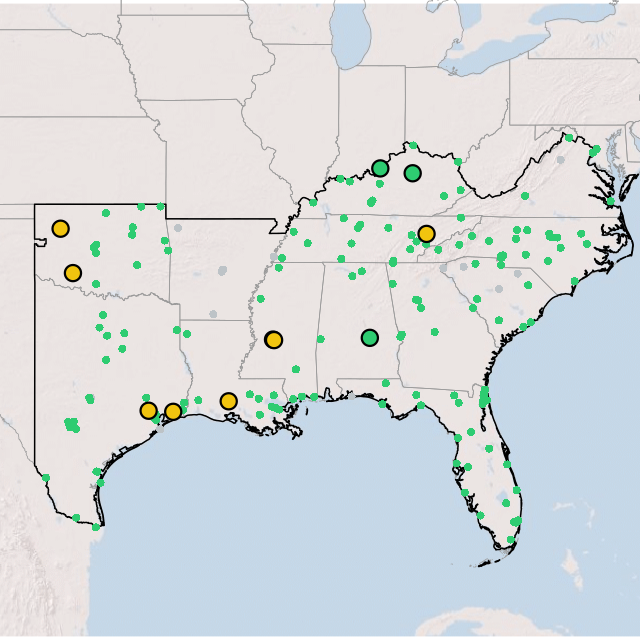Select yellow marker in southern Texas panhandle
Image resolution: width=640 pixels, height=640 pixels.
pos(73,273)
